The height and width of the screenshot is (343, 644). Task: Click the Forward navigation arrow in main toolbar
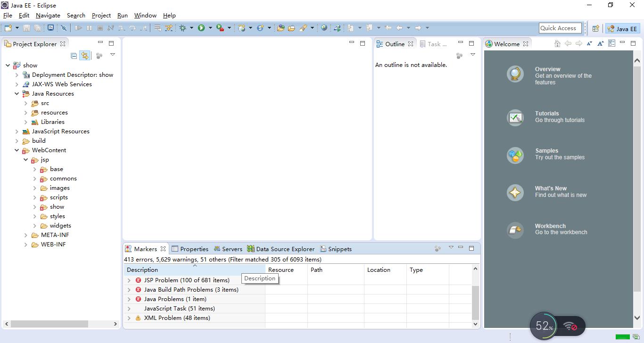pyautogui.click(x=418, y=28)
